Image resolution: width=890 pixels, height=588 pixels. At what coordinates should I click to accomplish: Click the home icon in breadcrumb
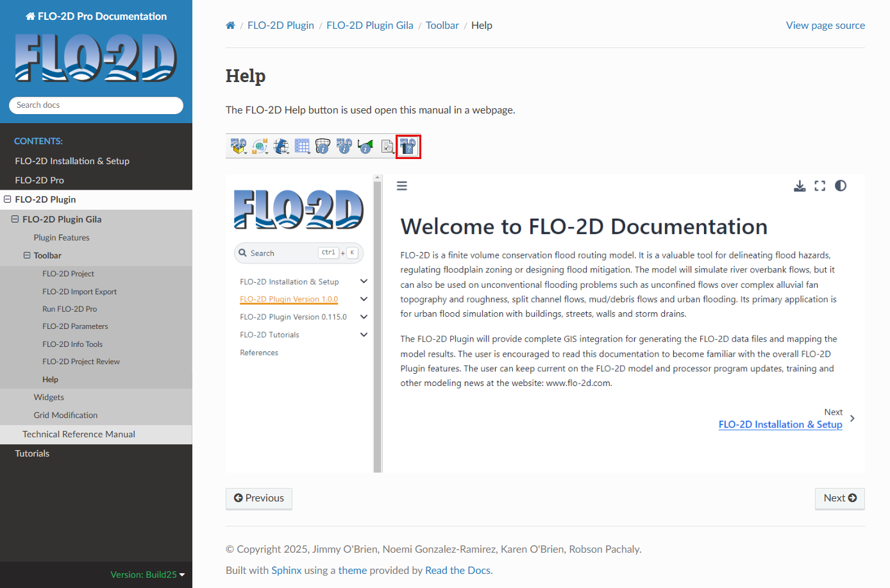tap(230, 26)
